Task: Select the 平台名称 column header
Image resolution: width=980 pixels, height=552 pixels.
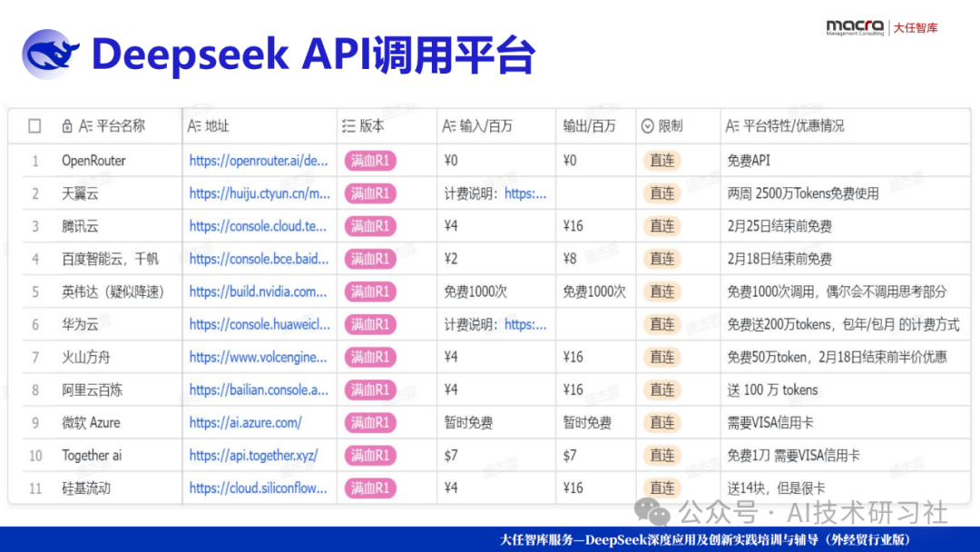Action: pos(121,126)
